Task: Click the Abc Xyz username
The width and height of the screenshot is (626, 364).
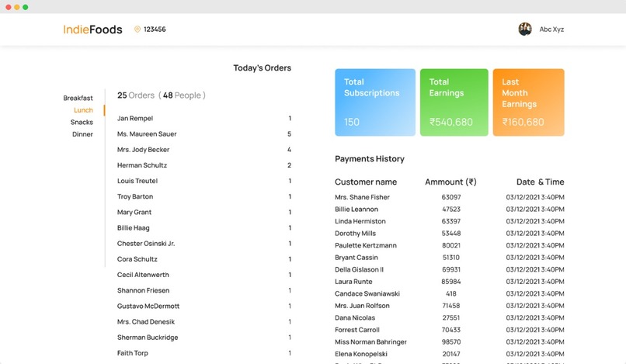Action: click(x=551, y=29)
